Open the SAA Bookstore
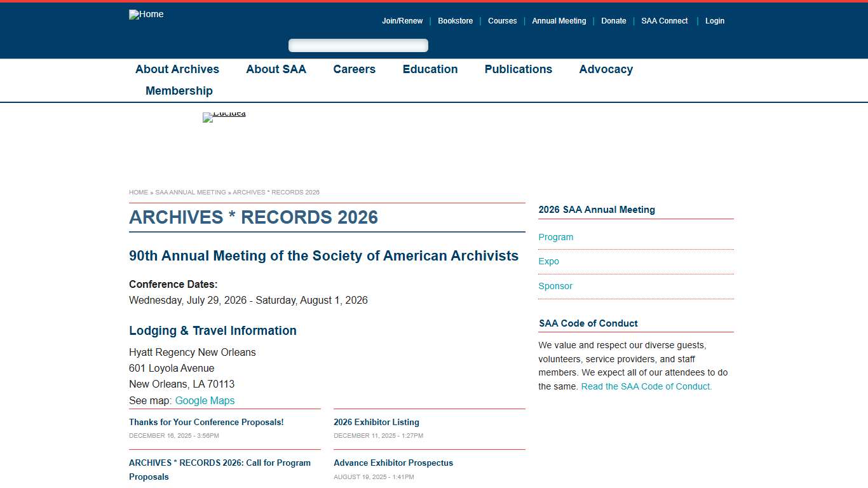 pos(455,20)
